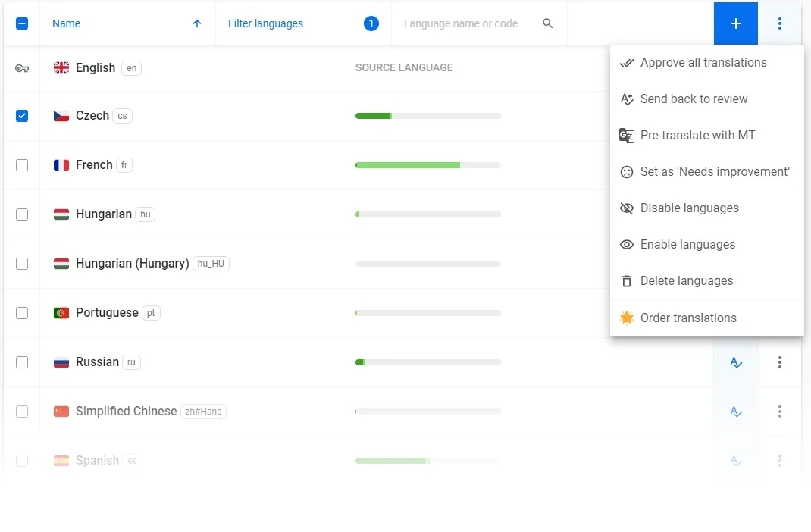Sort by Name column ascending arrow

197,23
